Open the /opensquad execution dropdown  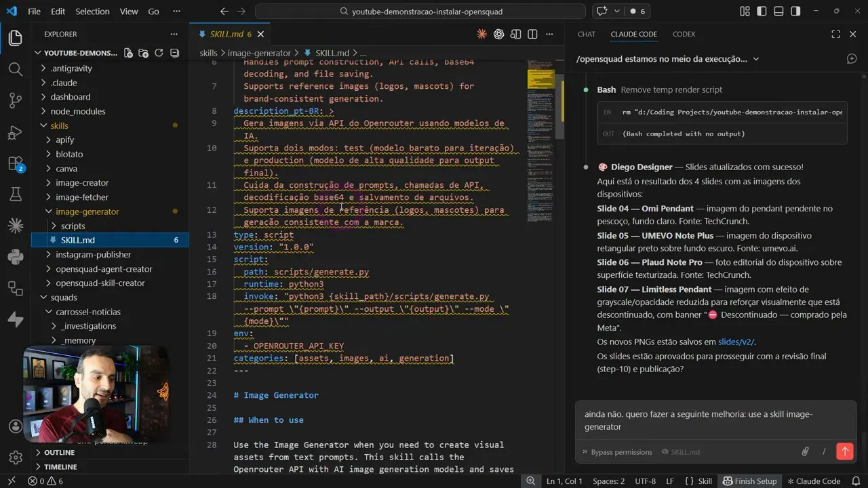755,59
